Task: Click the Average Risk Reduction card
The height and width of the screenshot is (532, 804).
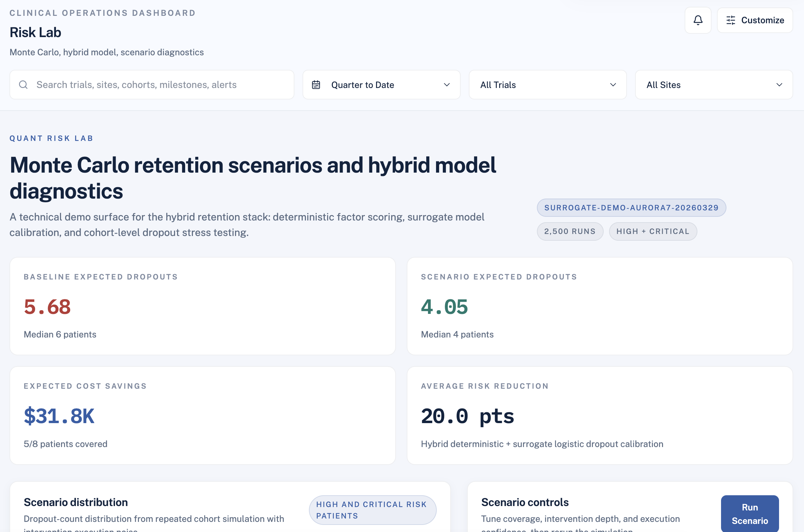Action: click(x=599, y=415)
